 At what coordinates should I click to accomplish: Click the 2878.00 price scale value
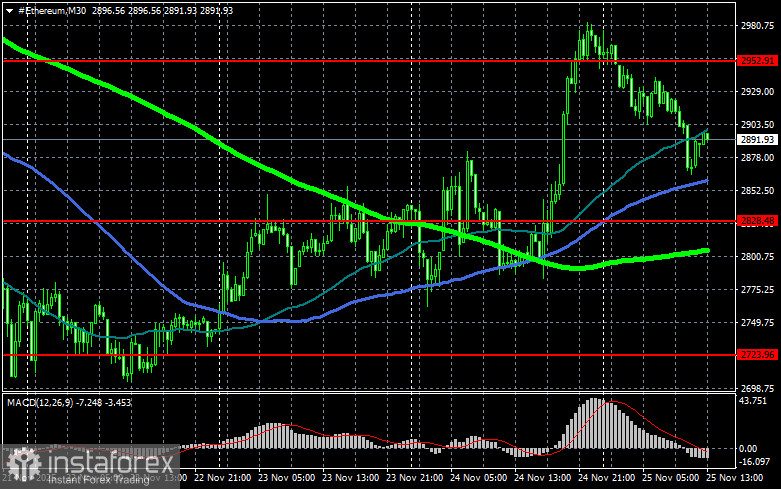(x=758, y=157)
